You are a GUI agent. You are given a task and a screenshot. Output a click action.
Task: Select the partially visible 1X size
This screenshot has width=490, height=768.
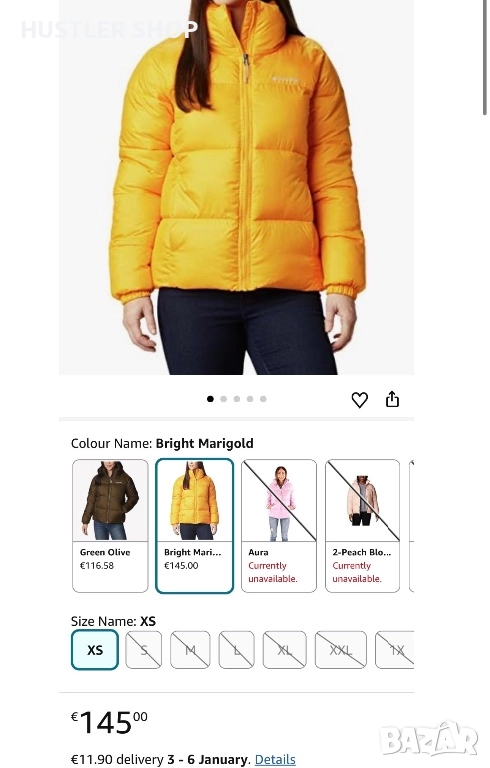tap(395, 650)
